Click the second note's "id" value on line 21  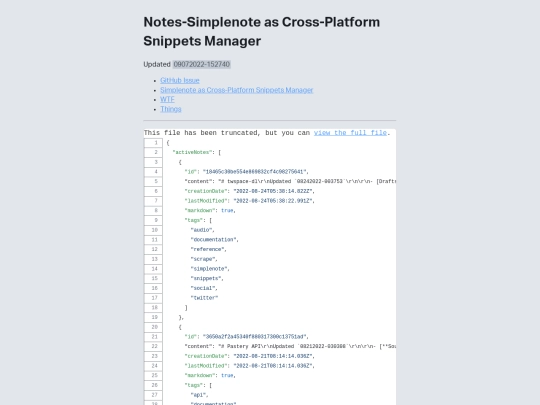click(x=254, y=337)
